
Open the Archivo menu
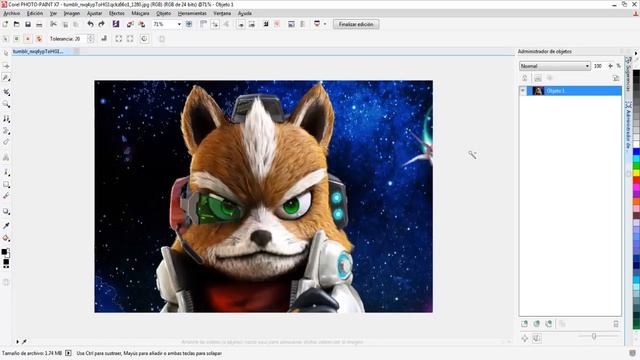(x=11, y=13)
